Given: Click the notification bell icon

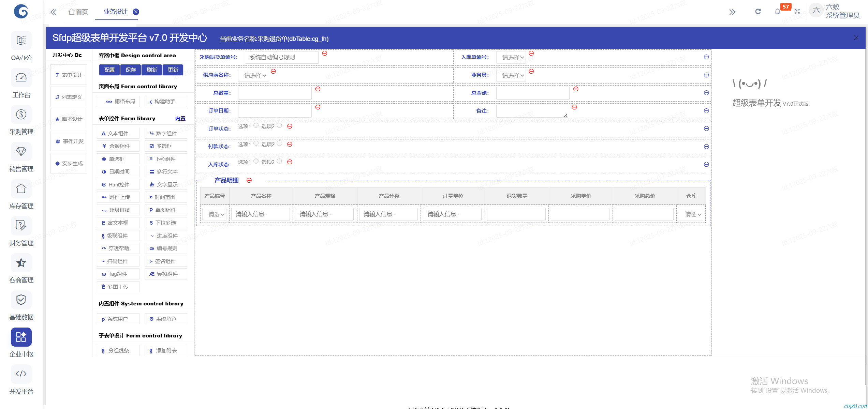Looking at the screenshot, I should (x=777, y=12).
